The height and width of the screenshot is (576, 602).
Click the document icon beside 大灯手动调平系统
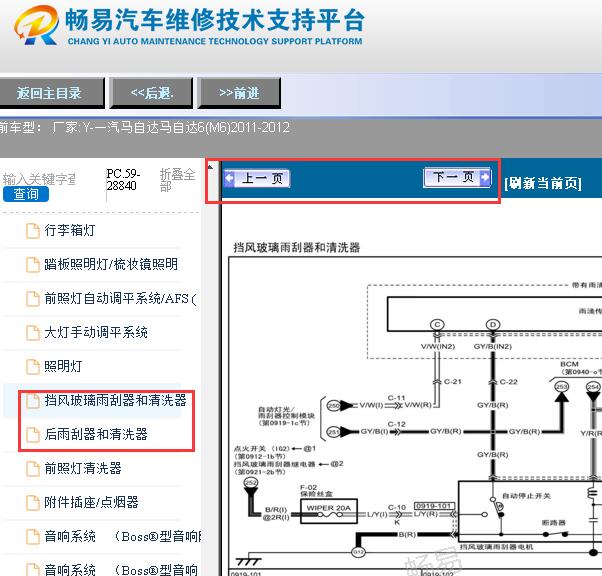tap(33, 333)
